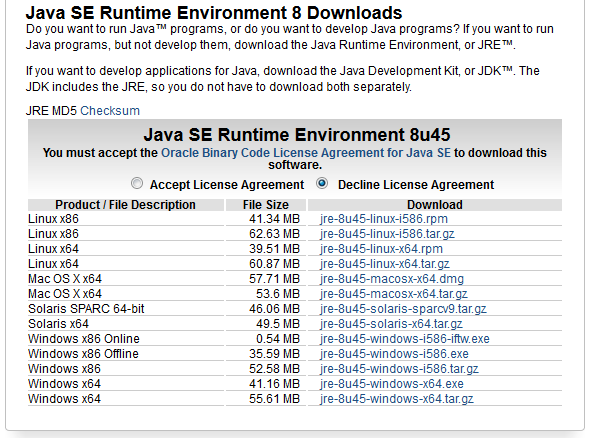Click the Java SE Runtime Environment 8u45 heading
This screenshot has width=590, height=438.
point(297,134)
